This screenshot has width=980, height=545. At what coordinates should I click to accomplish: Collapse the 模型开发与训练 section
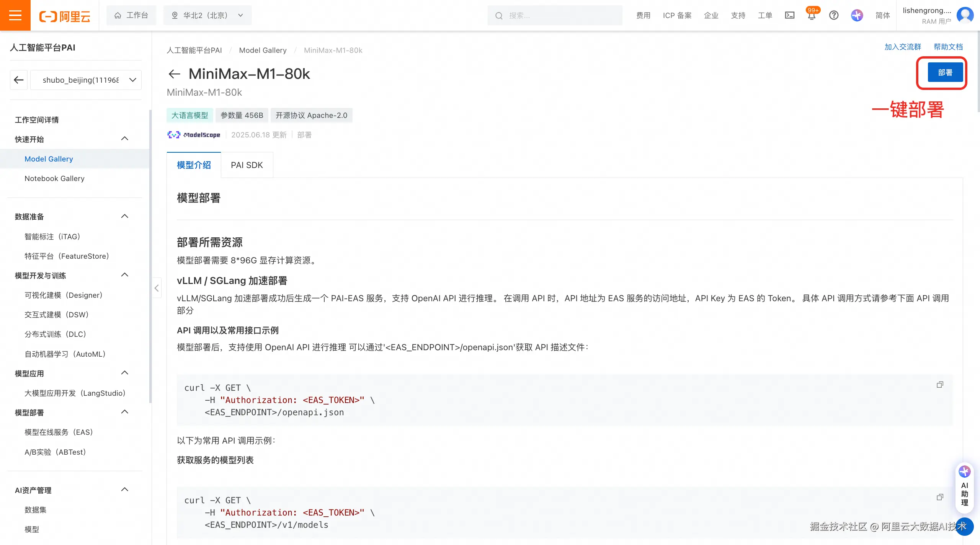[x=124, y=275]
